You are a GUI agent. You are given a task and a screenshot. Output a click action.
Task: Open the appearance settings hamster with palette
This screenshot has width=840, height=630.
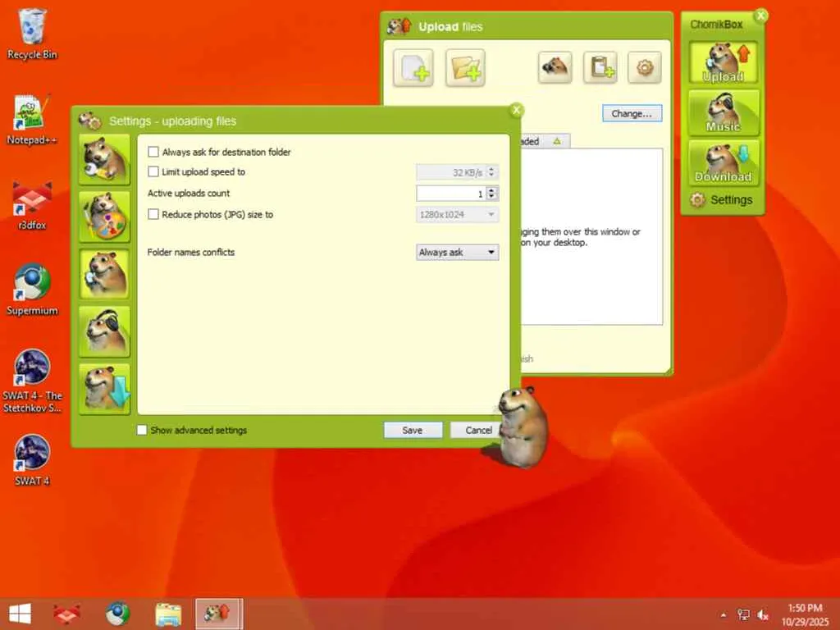[104, 217]
